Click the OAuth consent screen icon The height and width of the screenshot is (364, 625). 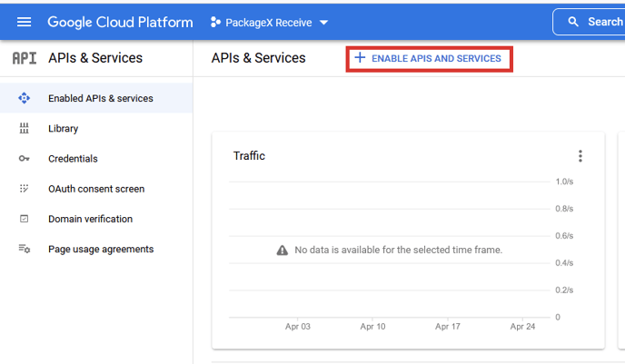pos(25,189)
